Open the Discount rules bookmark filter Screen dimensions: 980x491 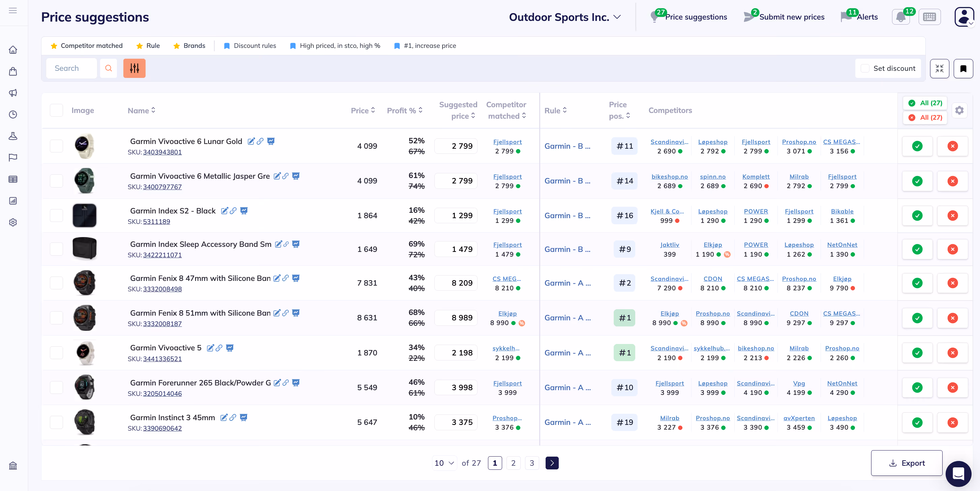pos(250,46)
